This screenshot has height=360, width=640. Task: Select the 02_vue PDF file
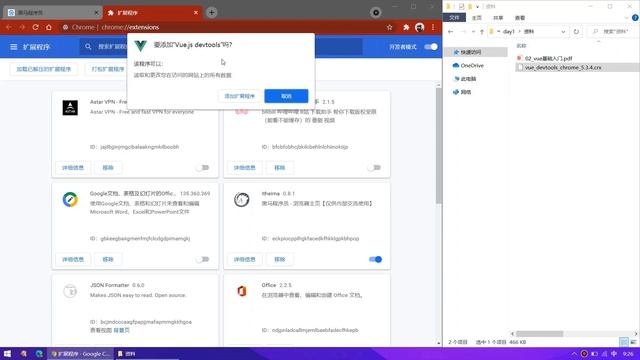tap(548, 58)
